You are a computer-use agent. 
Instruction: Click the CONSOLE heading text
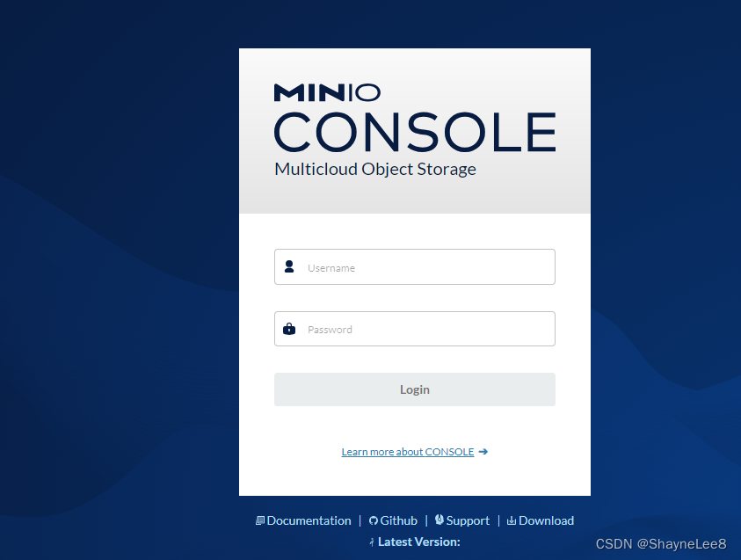click(415, 132)
